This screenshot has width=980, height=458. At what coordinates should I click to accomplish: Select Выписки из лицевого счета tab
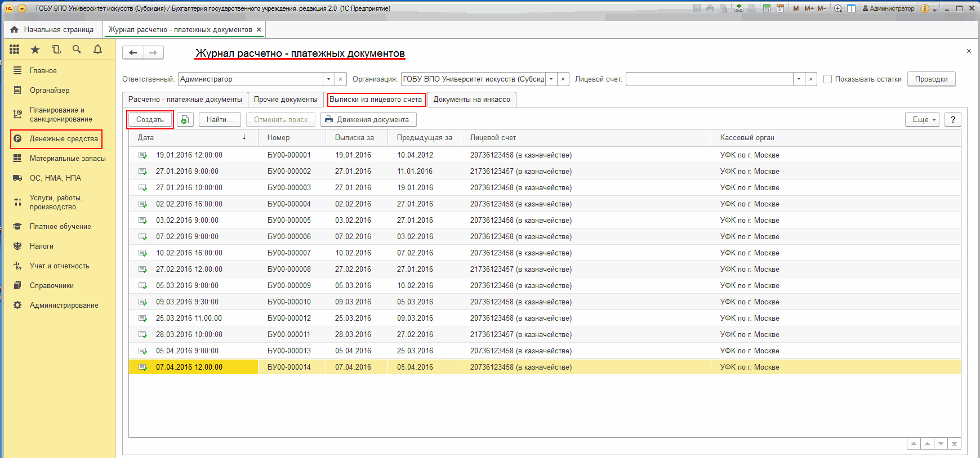pos(376,100)
